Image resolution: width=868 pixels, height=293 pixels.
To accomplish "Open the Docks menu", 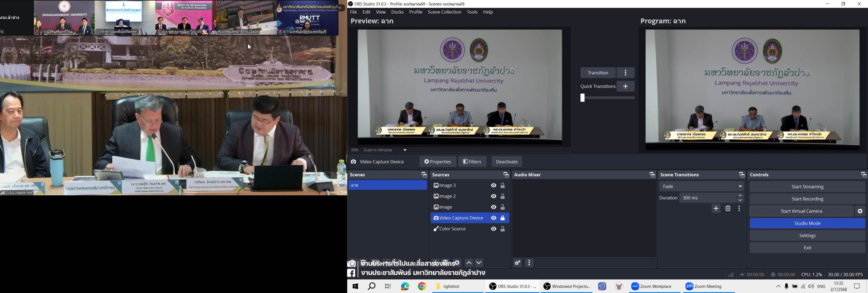I will click(x=397, y=12).
